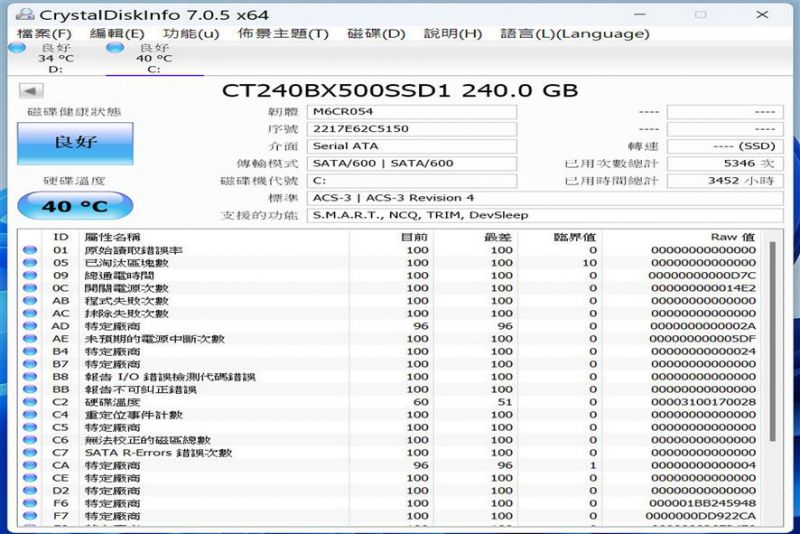Click status orb for attribute BB
800x534 pixels.
click(x=30, y=389)
